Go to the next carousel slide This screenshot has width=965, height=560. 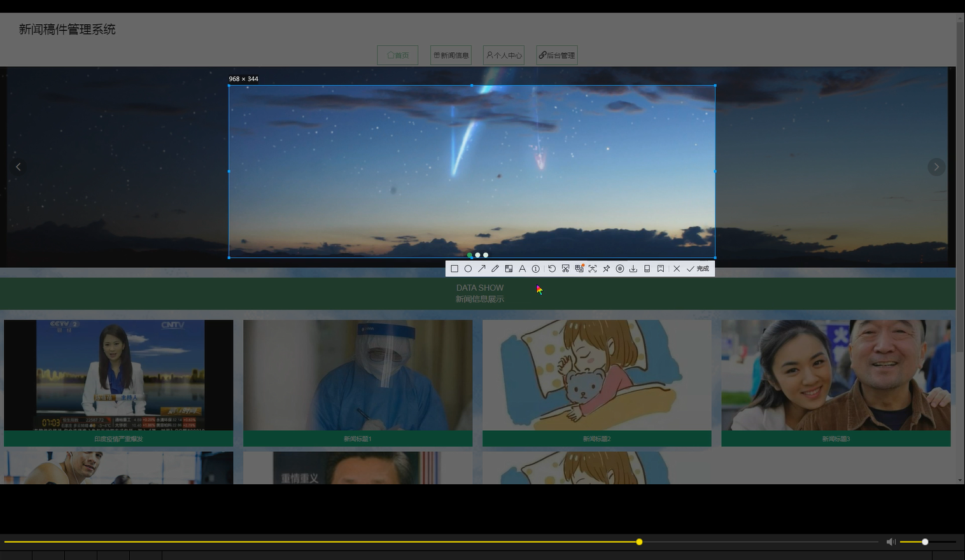click(936, 167)
